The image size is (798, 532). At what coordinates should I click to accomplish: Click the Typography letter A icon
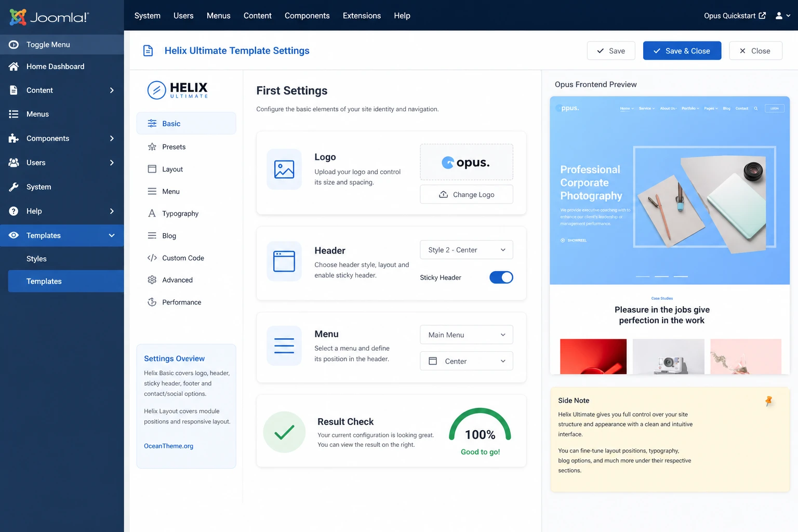click(x=152, y=214)
